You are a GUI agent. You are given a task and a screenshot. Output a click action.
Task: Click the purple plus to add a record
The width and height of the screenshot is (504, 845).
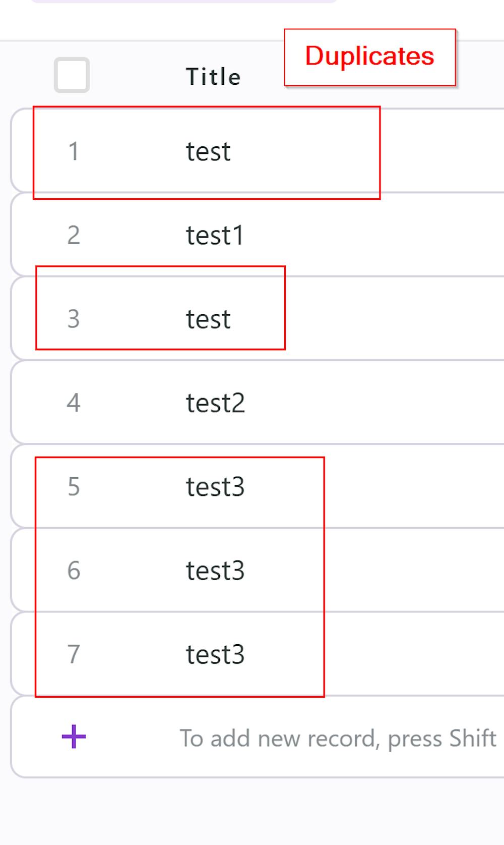[73, 737]
